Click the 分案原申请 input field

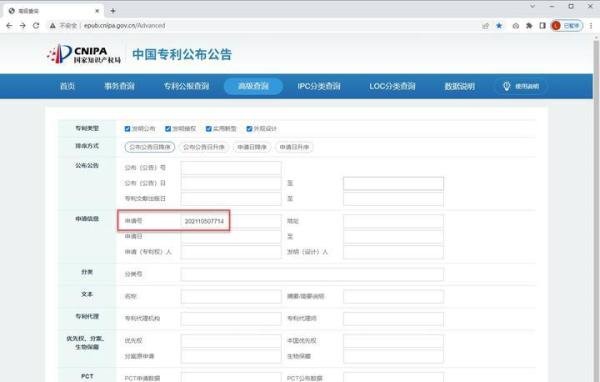231,356
